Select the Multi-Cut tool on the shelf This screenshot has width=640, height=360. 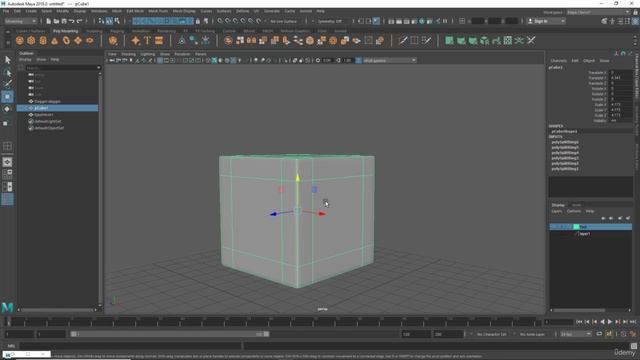click(402, 40)
